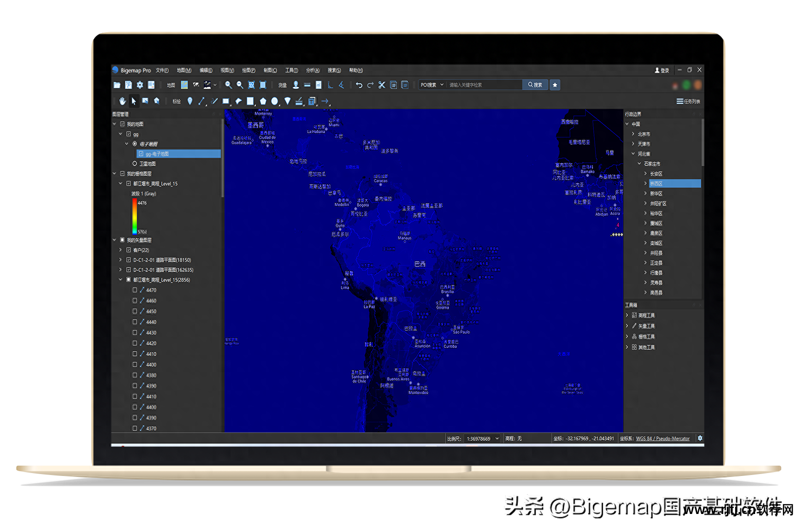Select the 电子地图 radio button
Screen dimensions: 798x532
coord(134,144)
